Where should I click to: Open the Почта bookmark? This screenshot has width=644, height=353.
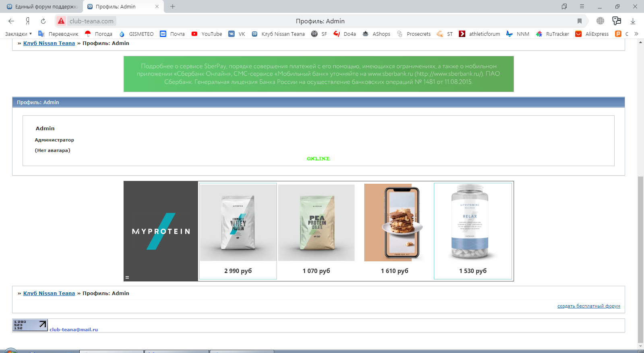pos(172,34)
